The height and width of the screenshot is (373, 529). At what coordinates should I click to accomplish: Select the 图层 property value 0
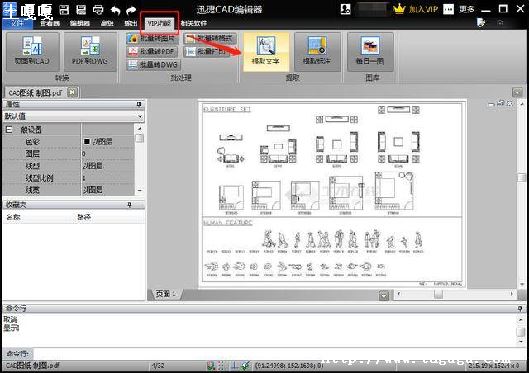coord(108,154)
